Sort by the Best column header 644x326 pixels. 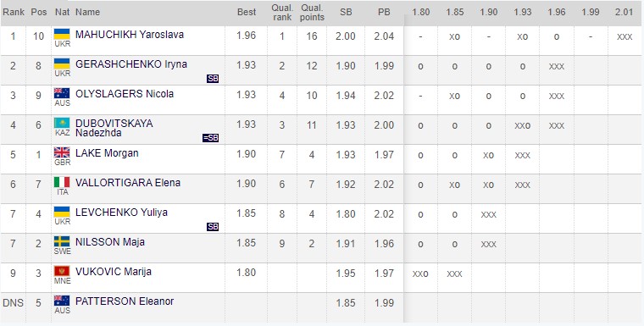(x=247, y=13)
